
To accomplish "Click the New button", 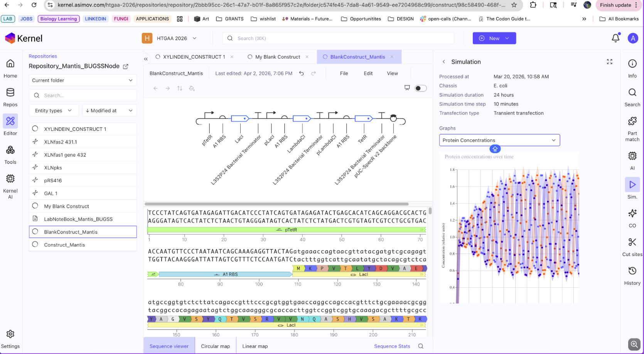I will tap(494, 38).
